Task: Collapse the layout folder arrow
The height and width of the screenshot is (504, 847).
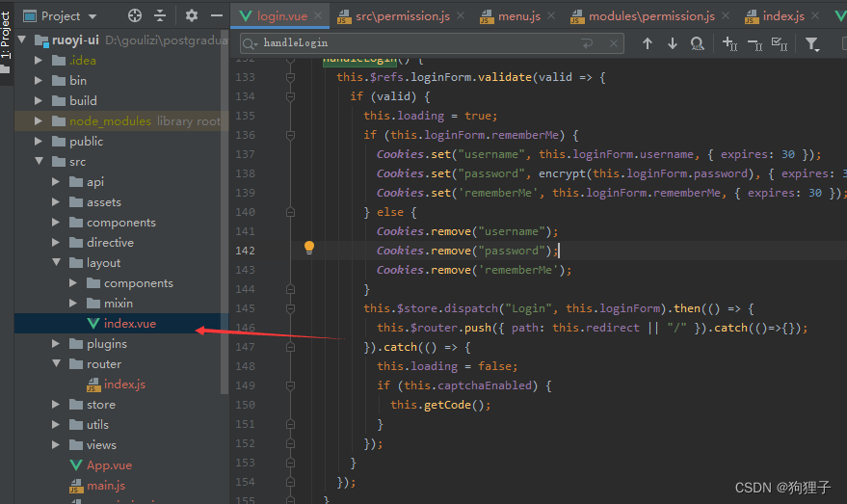Action: tap(56, 262)
